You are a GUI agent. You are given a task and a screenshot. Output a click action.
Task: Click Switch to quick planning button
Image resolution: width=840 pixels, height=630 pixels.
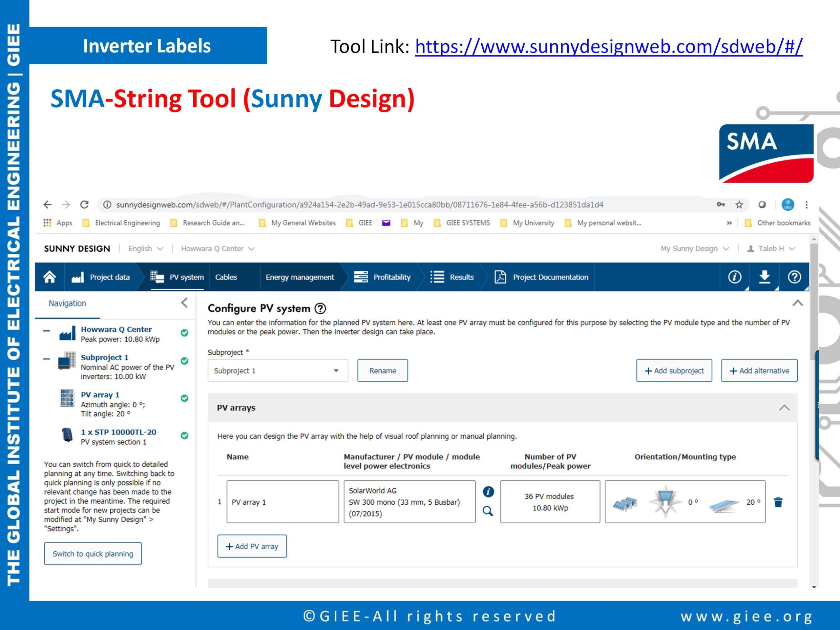[93, 554]
